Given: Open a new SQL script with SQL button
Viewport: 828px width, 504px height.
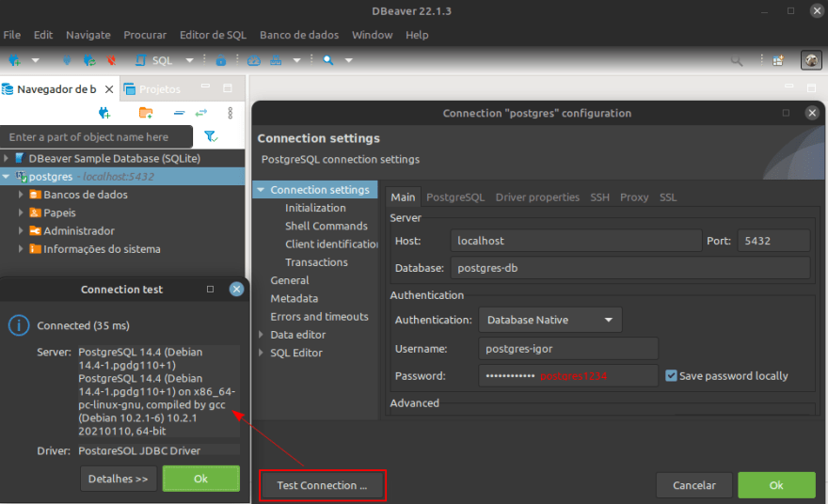Looking at the screenshot, I should pos(153,60).
